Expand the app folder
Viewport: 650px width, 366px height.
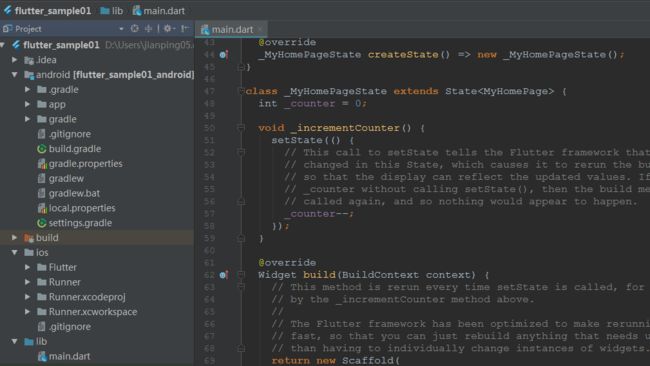coord(27,104)
